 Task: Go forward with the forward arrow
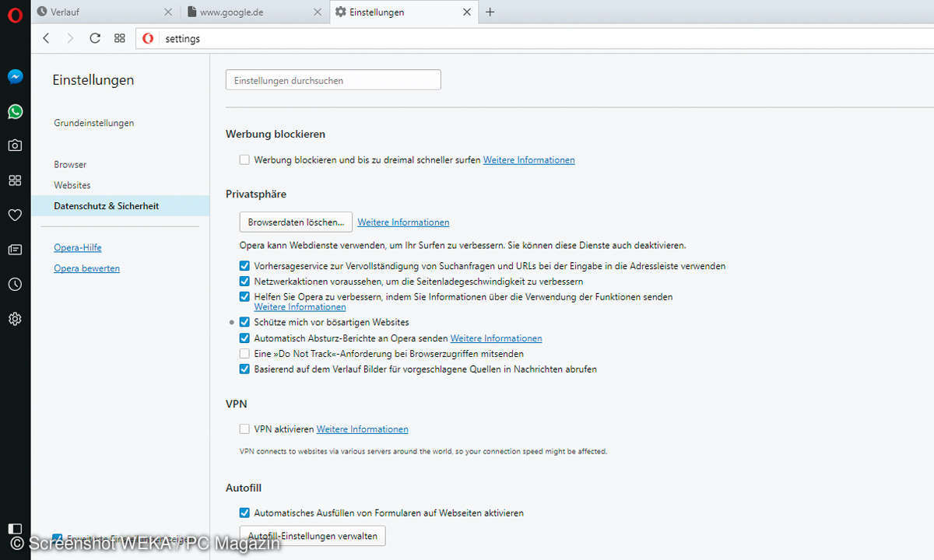pos(70,38)
